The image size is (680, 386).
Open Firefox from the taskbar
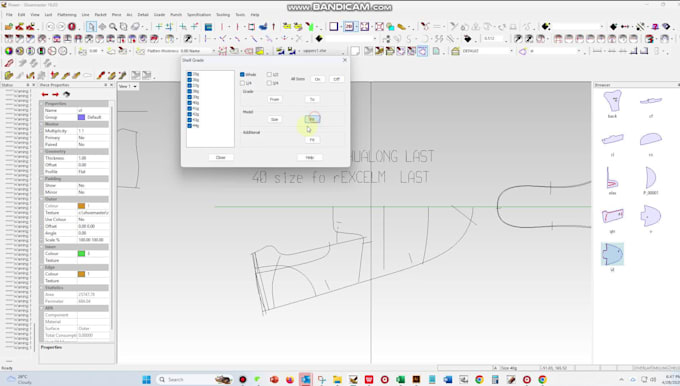pos(290,379)
